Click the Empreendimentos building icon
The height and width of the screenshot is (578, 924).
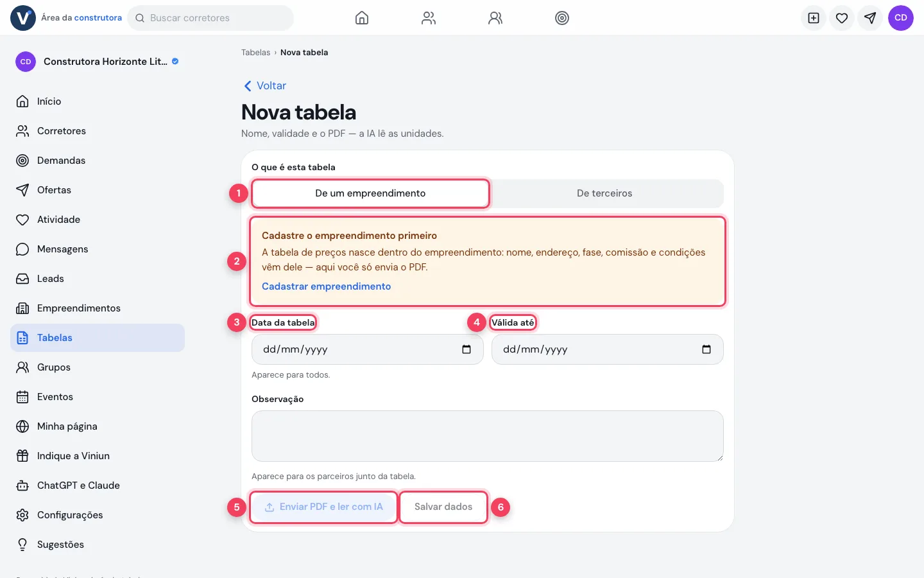coord(22,308)
